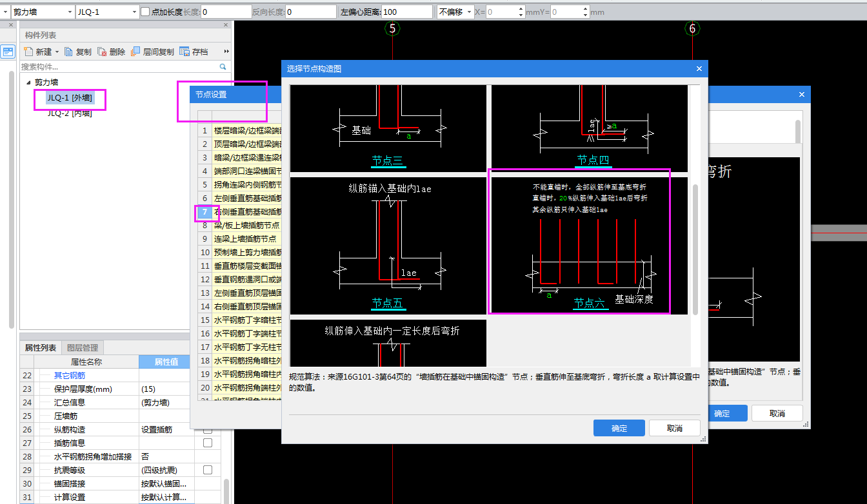Open the 不偏移 offset mode dropdown

pyautogui.click(x=469, y=12)
